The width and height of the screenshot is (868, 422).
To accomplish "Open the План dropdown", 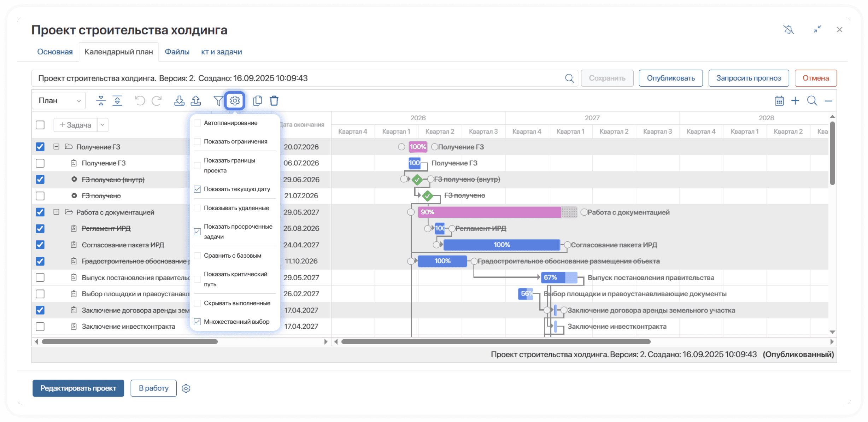I will click(x=59, y=101).
